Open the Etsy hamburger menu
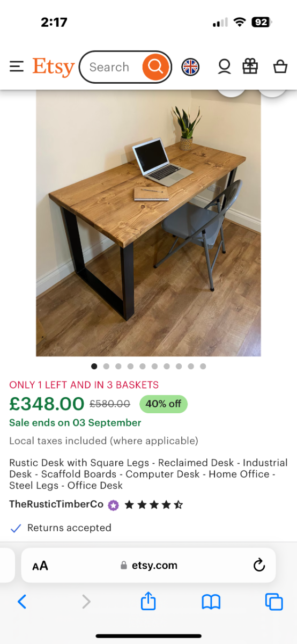This screenshot has height=644, width=297. coord(17,67)
